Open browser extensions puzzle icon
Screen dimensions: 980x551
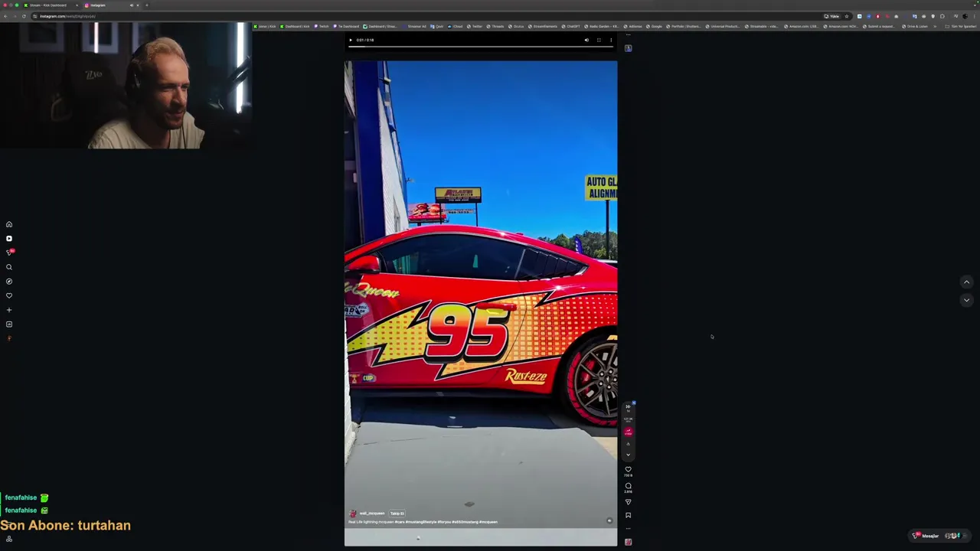(x=942, y=16)
